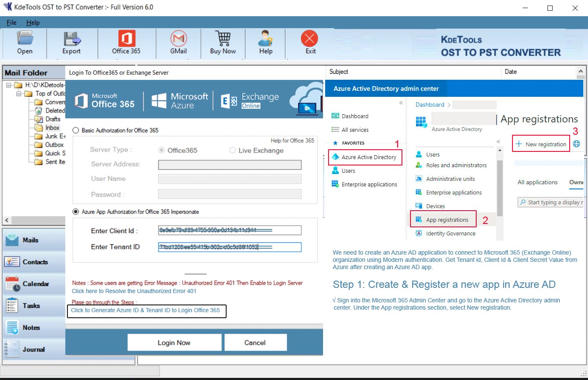
Task: Click the Help toolbar icon
Action: point(265,38)
